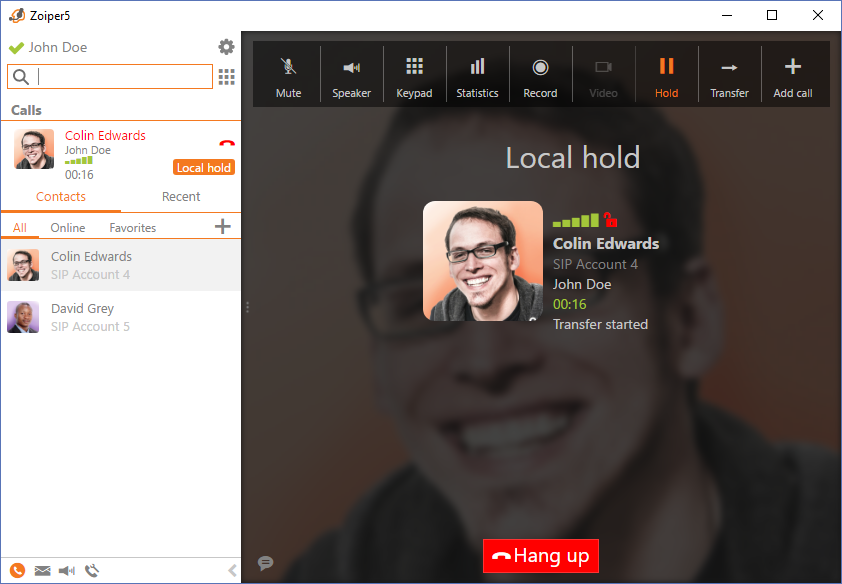Toggle Hold on the active call
The image size is (842, 584).
666,76
